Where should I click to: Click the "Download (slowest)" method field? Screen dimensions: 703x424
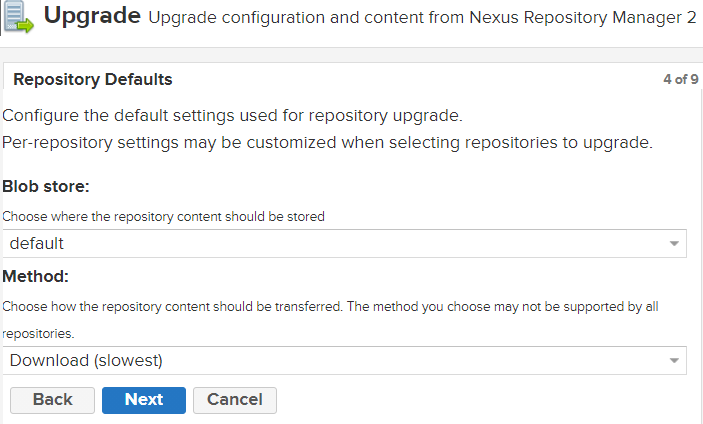point(330,360)
